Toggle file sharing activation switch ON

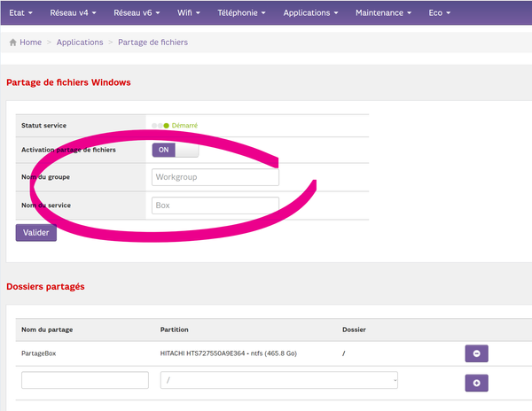pos(175,150)
